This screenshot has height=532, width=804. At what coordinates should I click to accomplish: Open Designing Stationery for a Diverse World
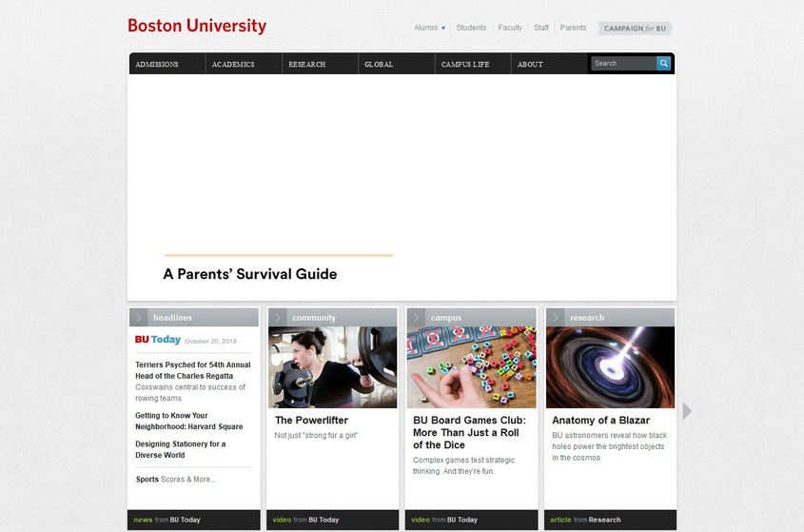180,449
